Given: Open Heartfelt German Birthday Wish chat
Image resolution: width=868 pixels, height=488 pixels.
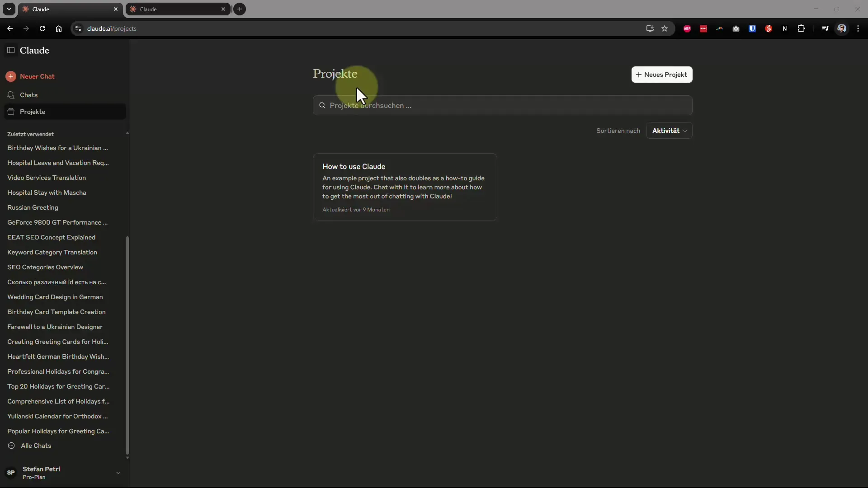Looking at the screenshot, I should 58,357.
